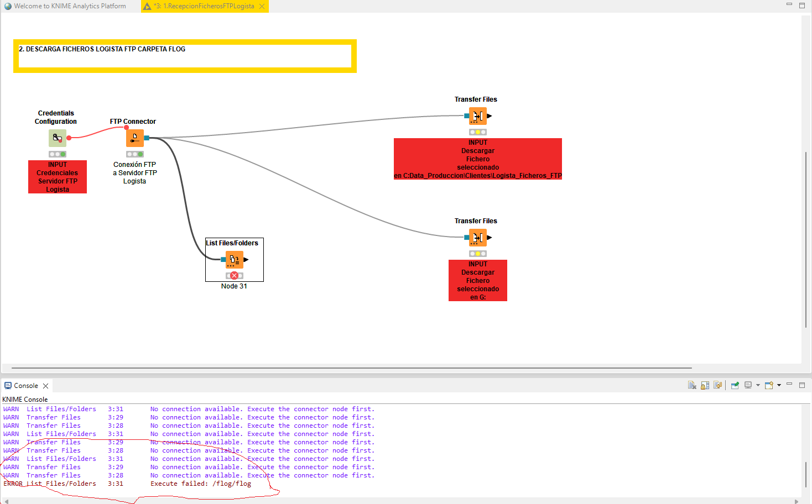Image resolution: width=812 pixels, height=504 pixels.
Task: Select the List Files/Folders node icon
Action: click(x=235, y=259)
